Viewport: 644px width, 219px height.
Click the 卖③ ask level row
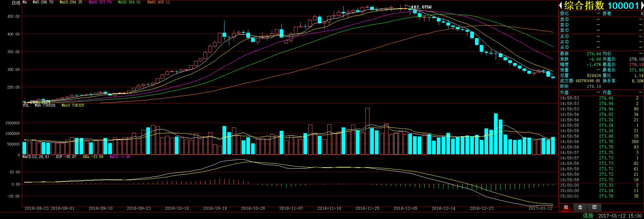pos(601,19)
